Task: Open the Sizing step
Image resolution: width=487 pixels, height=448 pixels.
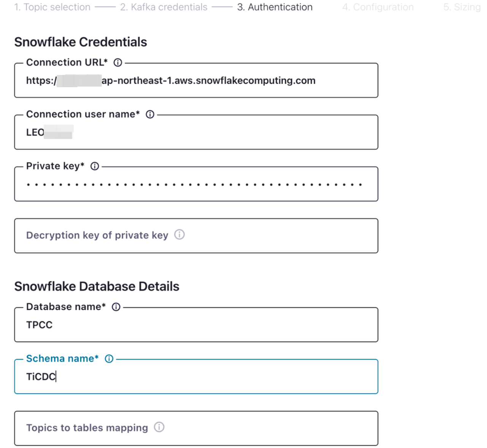Action: tap(462, 7)
